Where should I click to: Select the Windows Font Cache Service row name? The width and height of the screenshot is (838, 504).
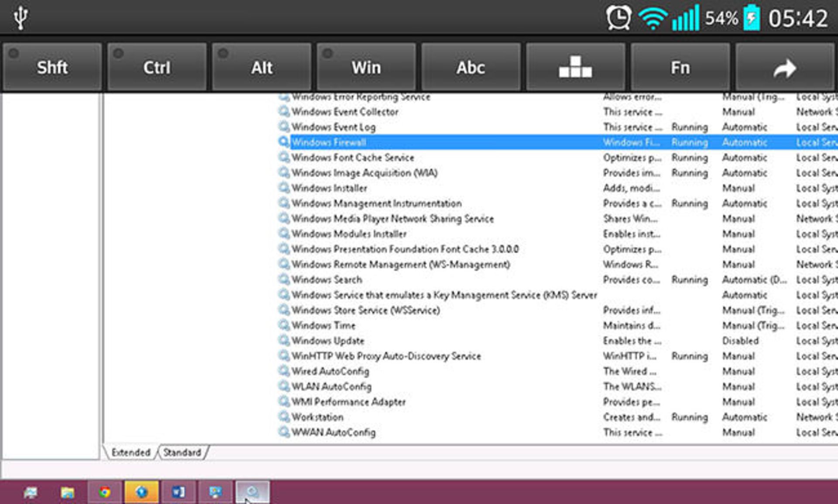point(353,158)
